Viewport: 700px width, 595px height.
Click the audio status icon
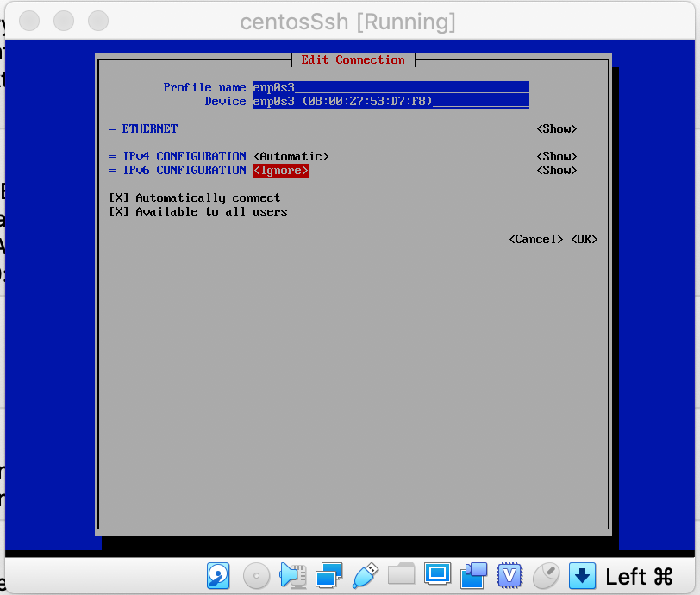tap(292, 576)
